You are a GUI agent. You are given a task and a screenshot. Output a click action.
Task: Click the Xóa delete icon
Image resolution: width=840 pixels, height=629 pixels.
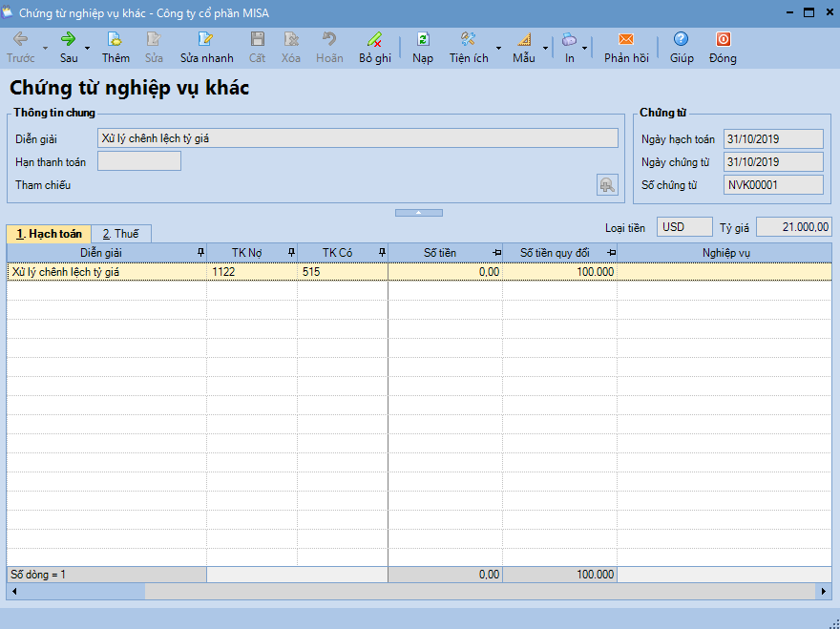tap(291, 48)
